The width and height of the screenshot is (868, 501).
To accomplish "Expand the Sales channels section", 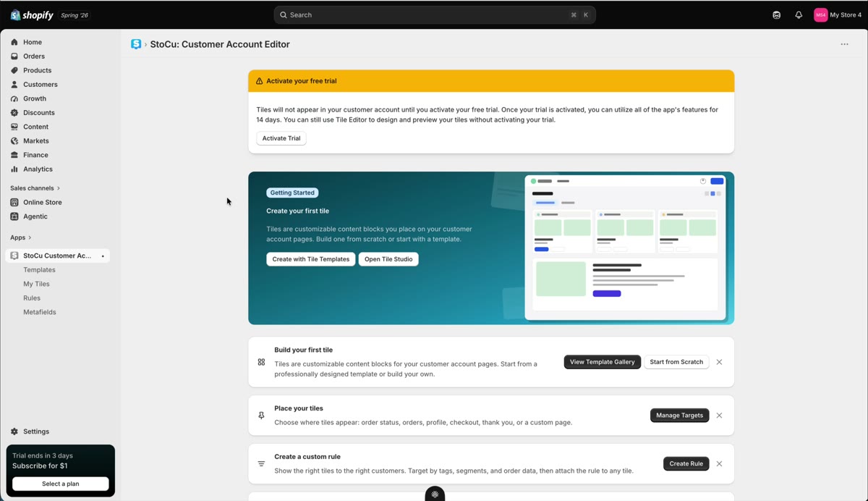I will click(x=35, y=188).
